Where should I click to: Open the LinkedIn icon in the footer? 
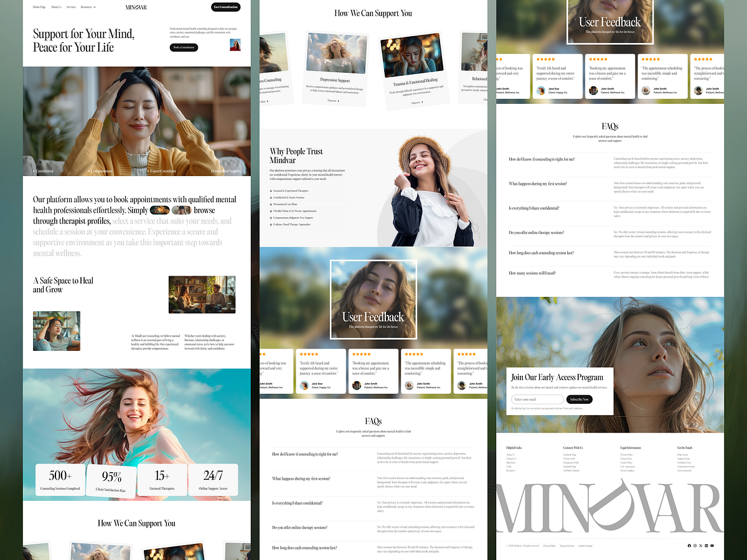(x=707, y=546)
